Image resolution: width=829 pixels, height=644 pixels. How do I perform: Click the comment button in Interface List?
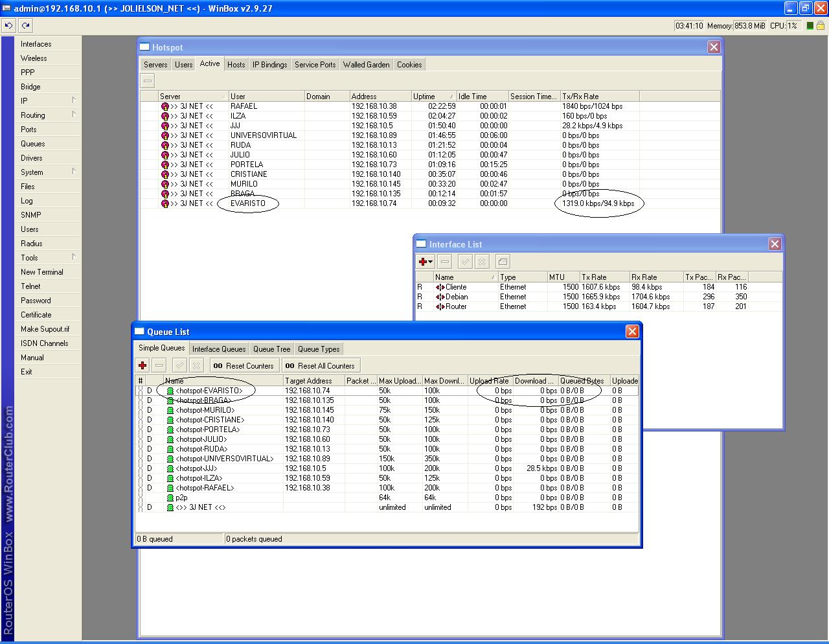(x=503, y=262)
